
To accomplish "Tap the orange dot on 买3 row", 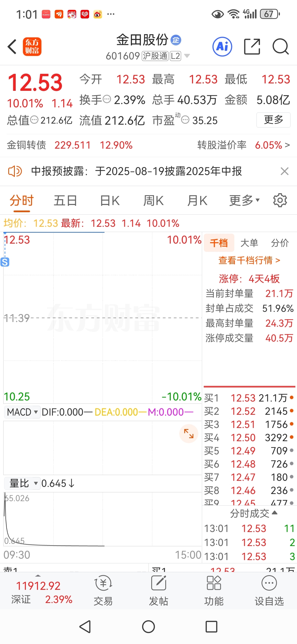I will coord(291,424).
